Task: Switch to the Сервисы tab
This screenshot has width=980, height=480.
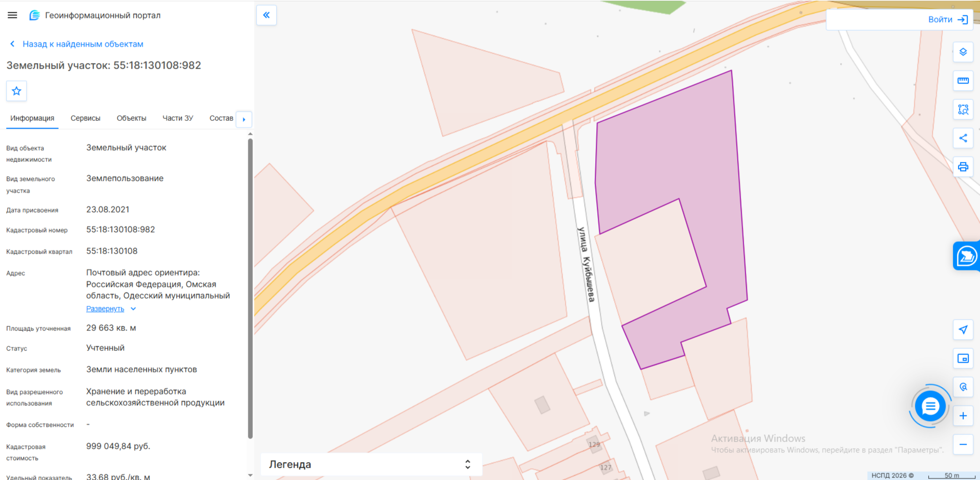Action: tap(86, 118)
